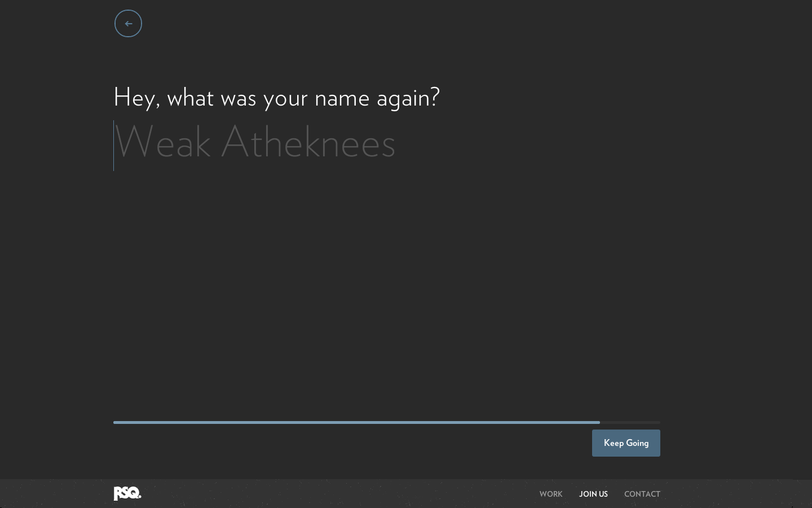Click the filled blue portion of progress bar

tap(355, 422)
